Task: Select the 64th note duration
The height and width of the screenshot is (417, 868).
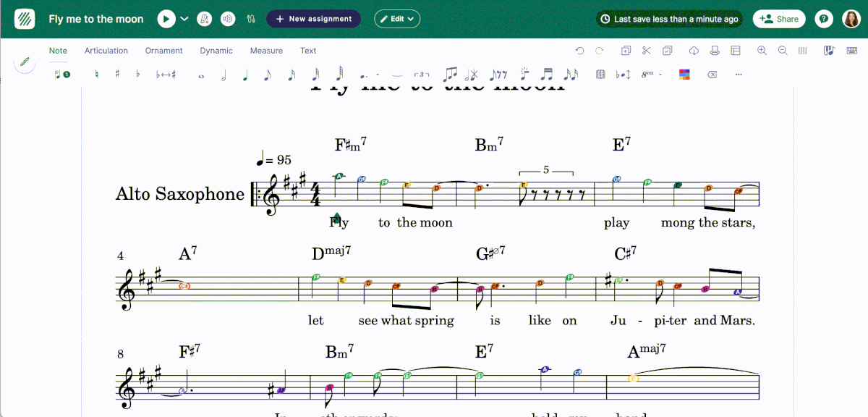Action: tap(339, 74)
